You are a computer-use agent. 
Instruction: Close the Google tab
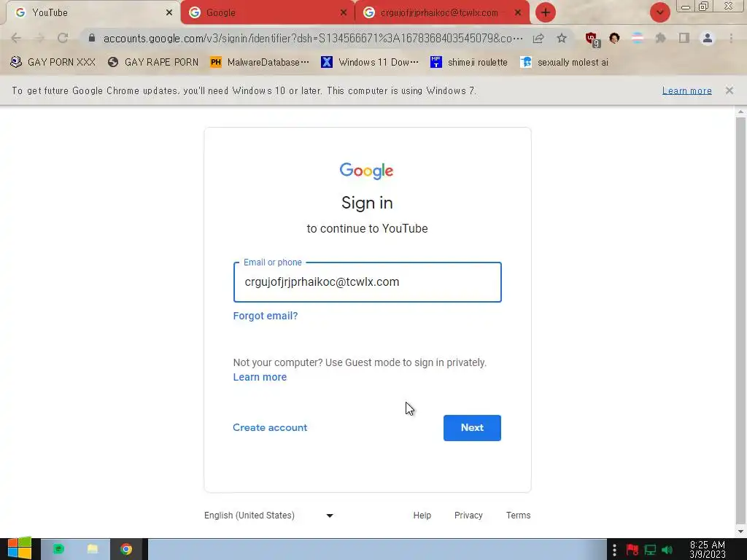[344, 13]
